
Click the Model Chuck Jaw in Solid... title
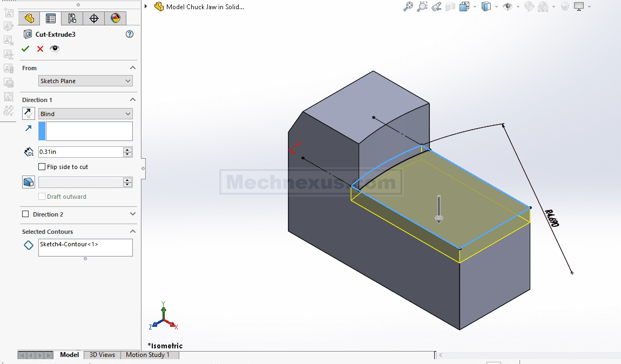[205, 6]
